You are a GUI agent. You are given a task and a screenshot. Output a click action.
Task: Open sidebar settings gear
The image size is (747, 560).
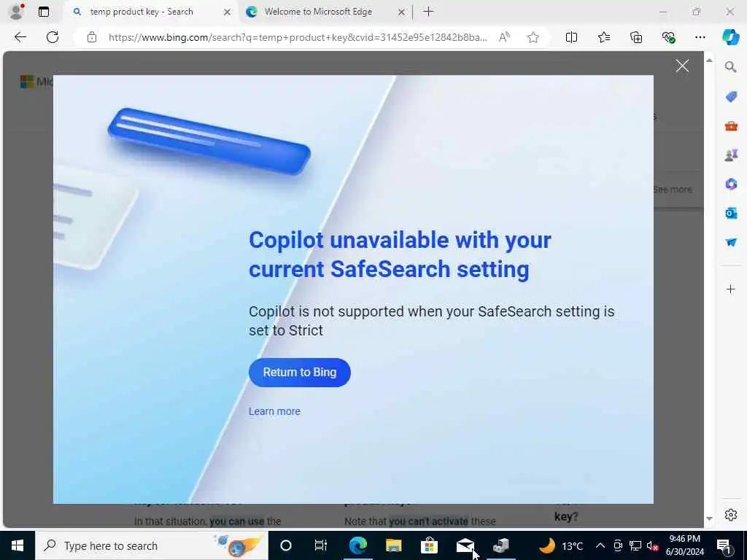731,515
